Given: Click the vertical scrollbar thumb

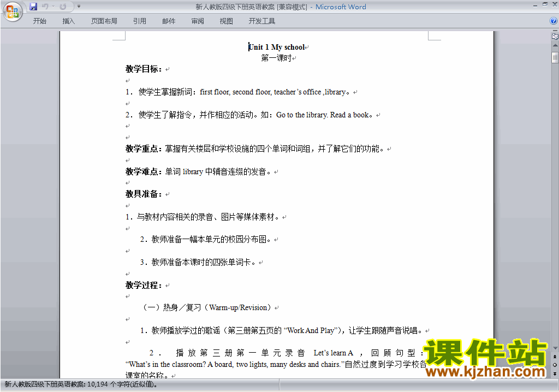Looking at the screenshot, I should [x=555, y=57].
